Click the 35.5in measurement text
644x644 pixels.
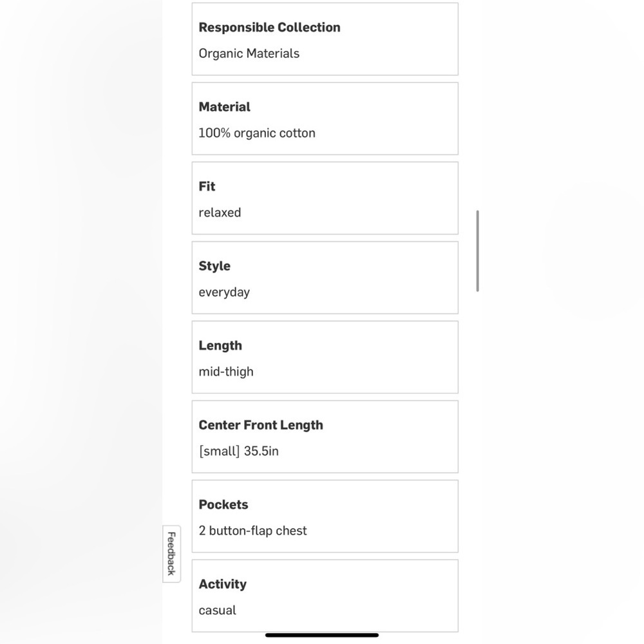tap(261, 451)
